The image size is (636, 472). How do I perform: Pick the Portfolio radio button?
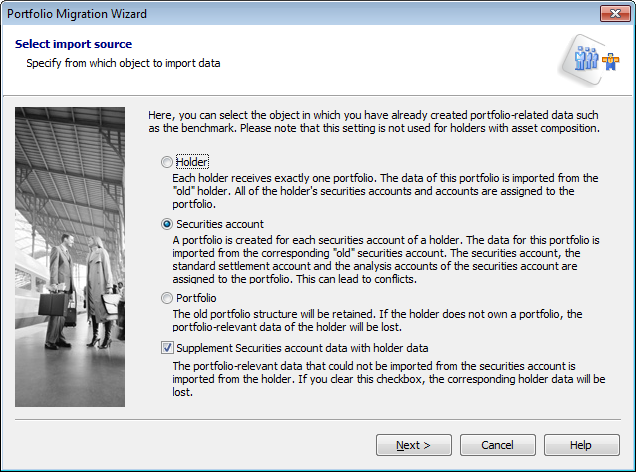[x=166, y=298]
